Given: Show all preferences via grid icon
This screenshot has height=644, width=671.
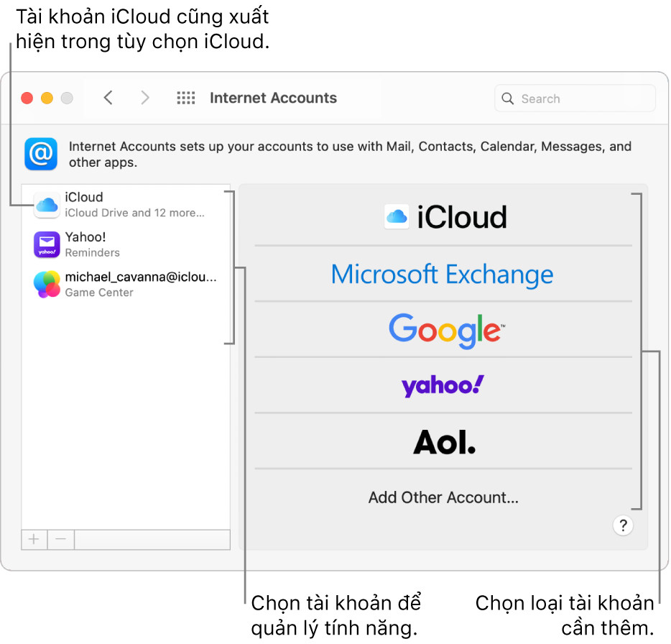Looking at the screenshot, I should coord(186,98).
